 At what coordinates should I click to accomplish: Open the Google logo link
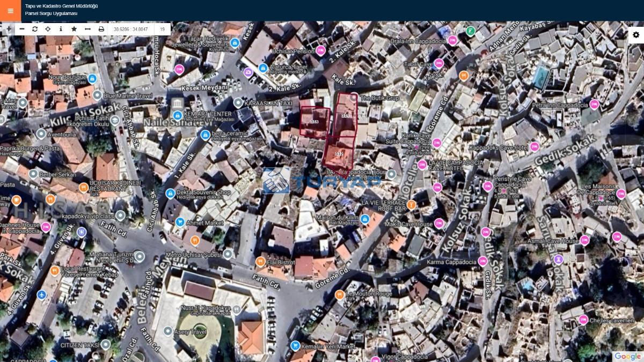click(x=627, y=356)
